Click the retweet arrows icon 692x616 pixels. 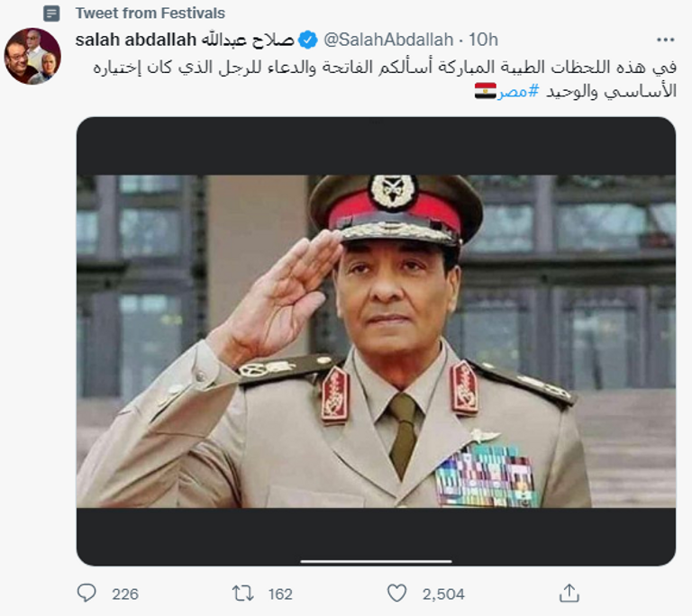(x=243, y=593)
